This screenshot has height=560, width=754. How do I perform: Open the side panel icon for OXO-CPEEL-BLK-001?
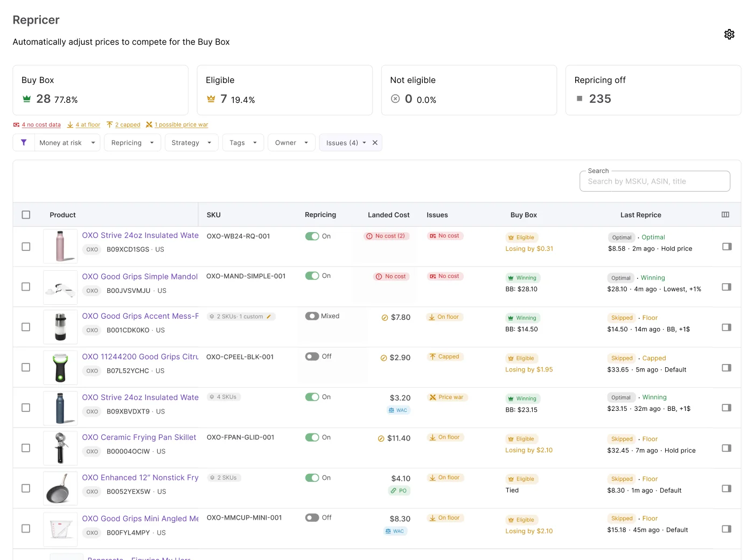click(x=727, y=368)
